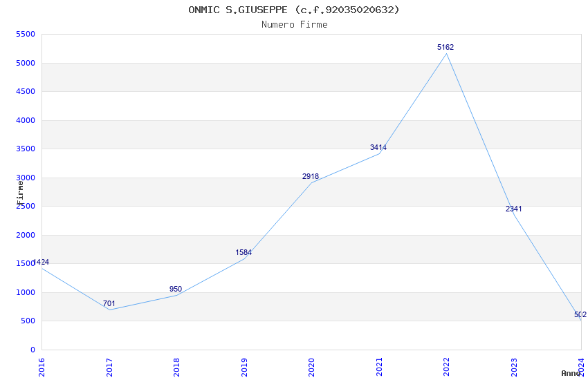Select data label 2918 for 2020
The width and height of the screenshot is (588, 380).
pyautogui.click(x=311, y=176)
